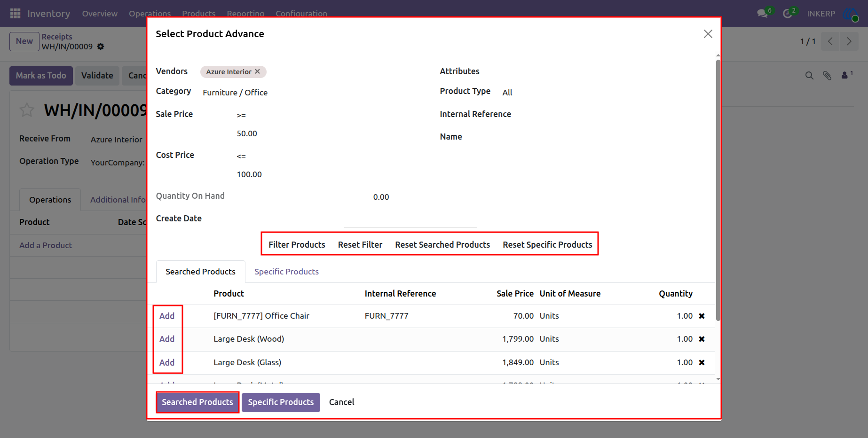Screen dimensions: 868x438
Task: Switch to Searched Products tab
Action: 201,272
